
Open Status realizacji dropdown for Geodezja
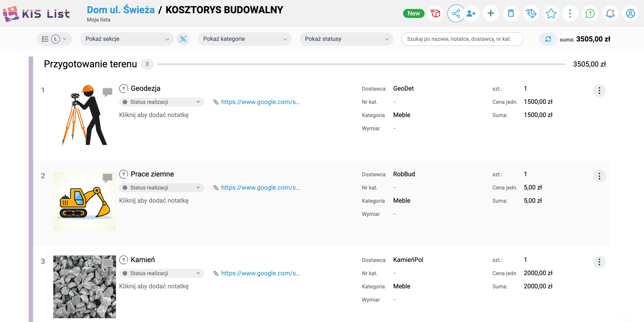pyautogui.click(x=161, y=102)
